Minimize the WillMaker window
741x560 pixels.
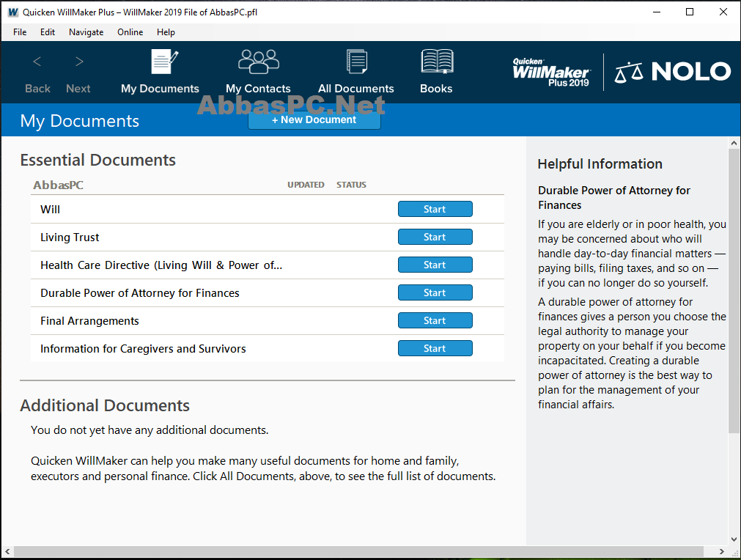[657, 12]
